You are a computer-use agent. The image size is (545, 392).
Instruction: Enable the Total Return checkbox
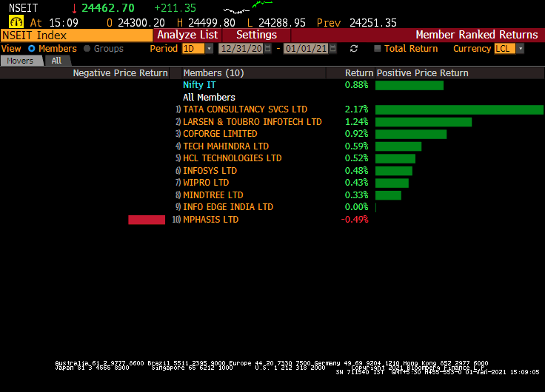pos(378,49)
